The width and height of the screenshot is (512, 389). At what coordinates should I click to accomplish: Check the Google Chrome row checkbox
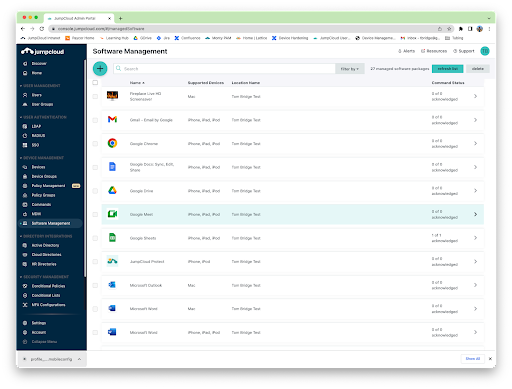[95, 144]
